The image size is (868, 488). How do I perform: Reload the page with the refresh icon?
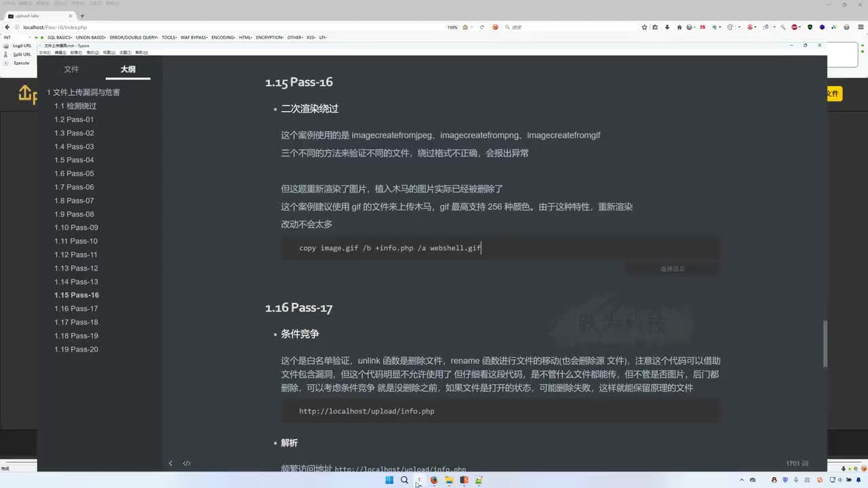(482, 27)
